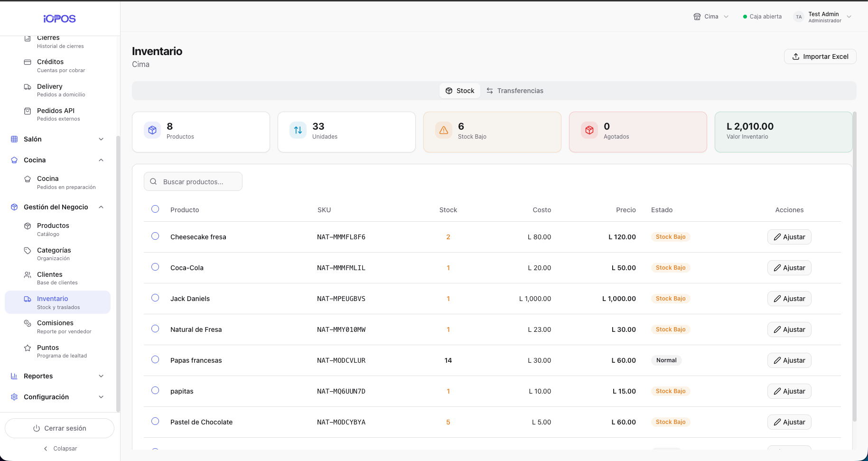Click the SKU NAT-MMMFMLIL cell
The width and height of the screenshot is (868, 461).
pyautogui.click(x=341, y=268)
